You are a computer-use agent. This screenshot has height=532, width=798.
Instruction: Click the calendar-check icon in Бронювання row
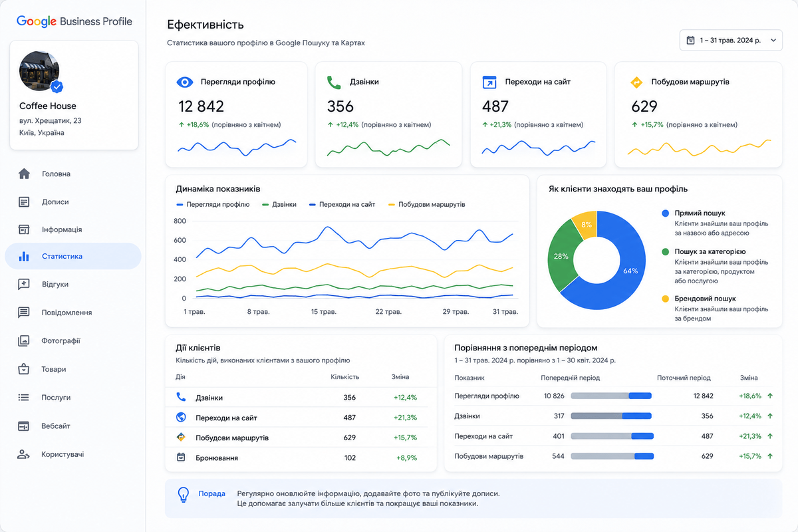pyautogui.click(x=181, y=457)
